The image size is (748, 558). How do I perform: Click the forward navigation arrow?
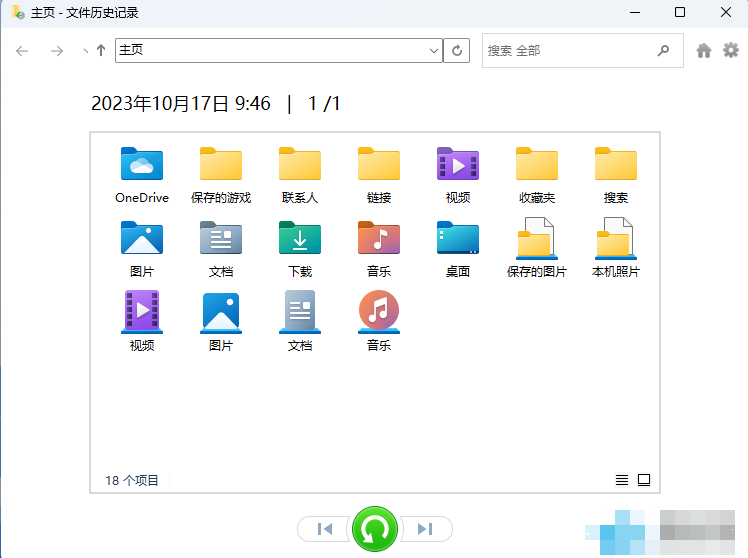click(56, 50)
